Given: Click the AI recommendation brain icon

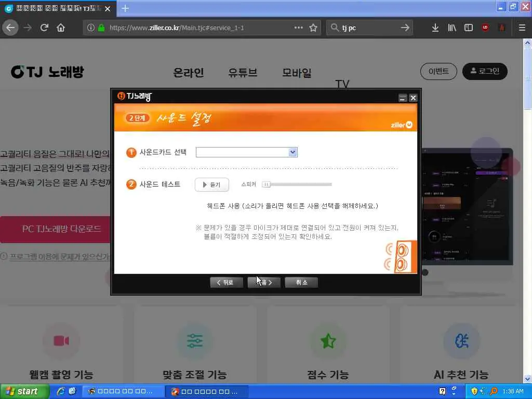Looking at the screenshot, I should pyautogui.click(x=461, y=341).
